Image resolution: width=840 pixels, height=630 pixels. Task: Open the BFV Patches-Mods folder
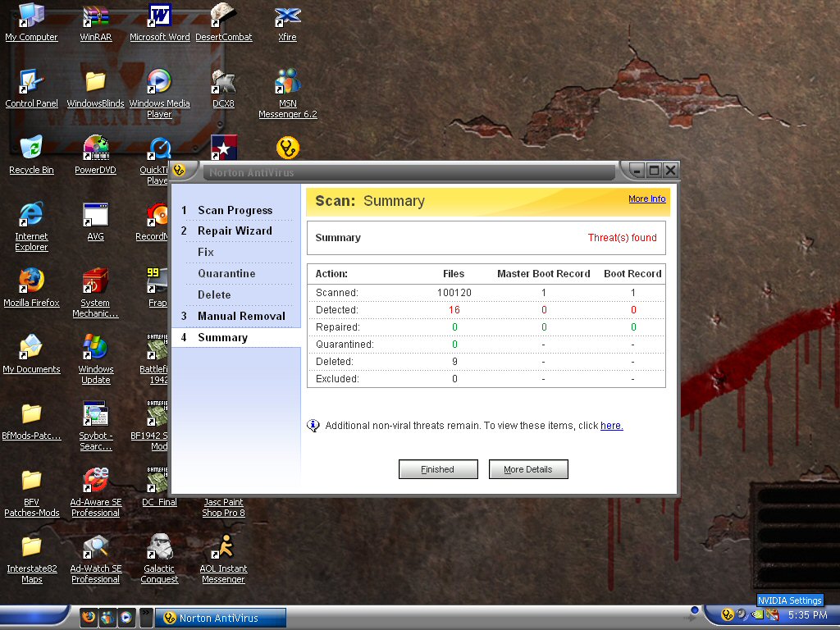click(31, 492)
